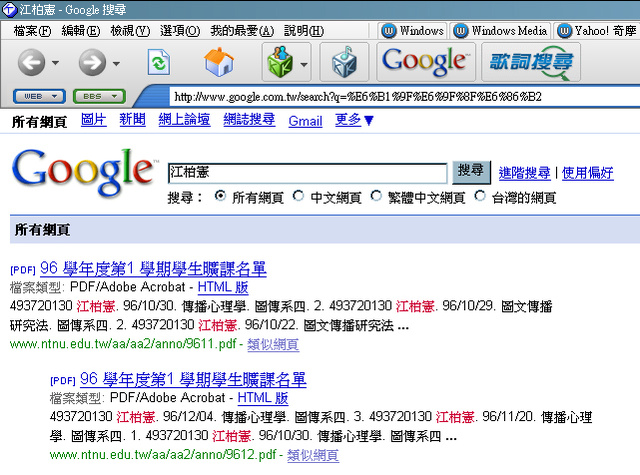Select the 中文網頁 radio button
Screen dimensions: 640x475
tap(298, 196)
